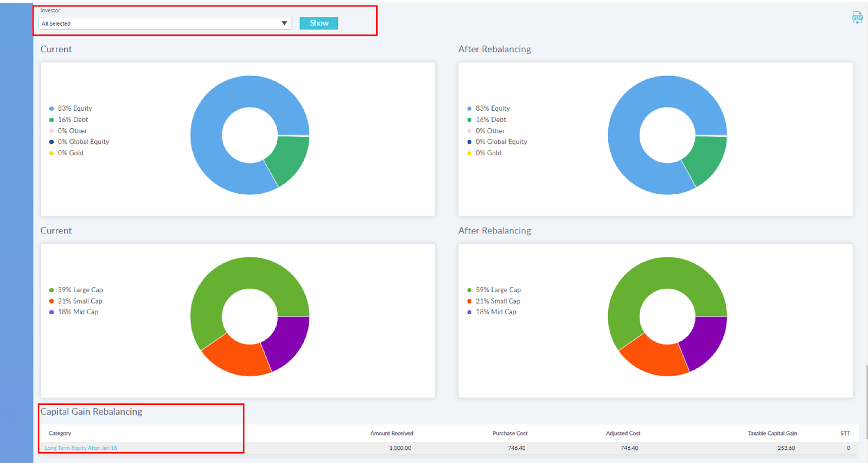Open the Investor 'All Selected' dropdown
Viewport: 868px width, 463px height.
coord(165,23)
